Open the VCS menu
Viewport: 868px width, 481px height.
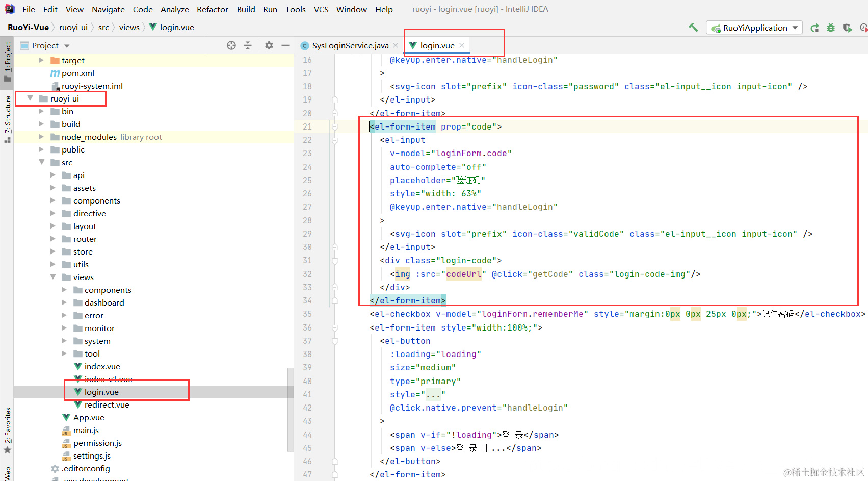[321, 9]
